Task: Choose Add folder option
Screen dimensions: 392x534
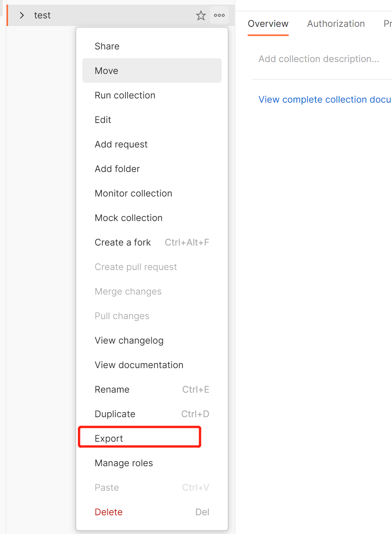Action: pyautogui.click(x=117, y=169)
